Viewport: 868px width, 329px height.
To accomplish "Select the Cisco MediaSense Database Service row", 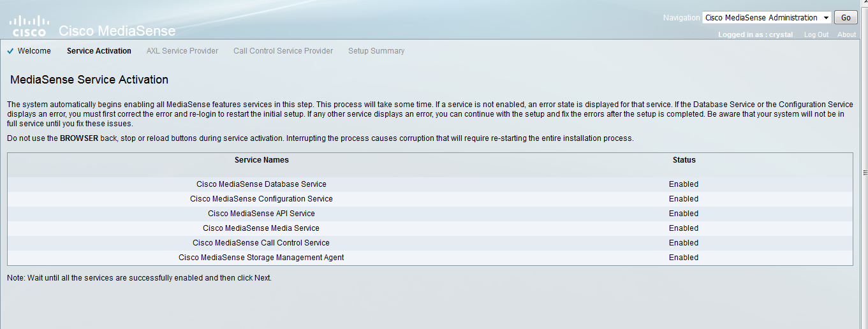I will pyautogui.click(x=261, y=184).
